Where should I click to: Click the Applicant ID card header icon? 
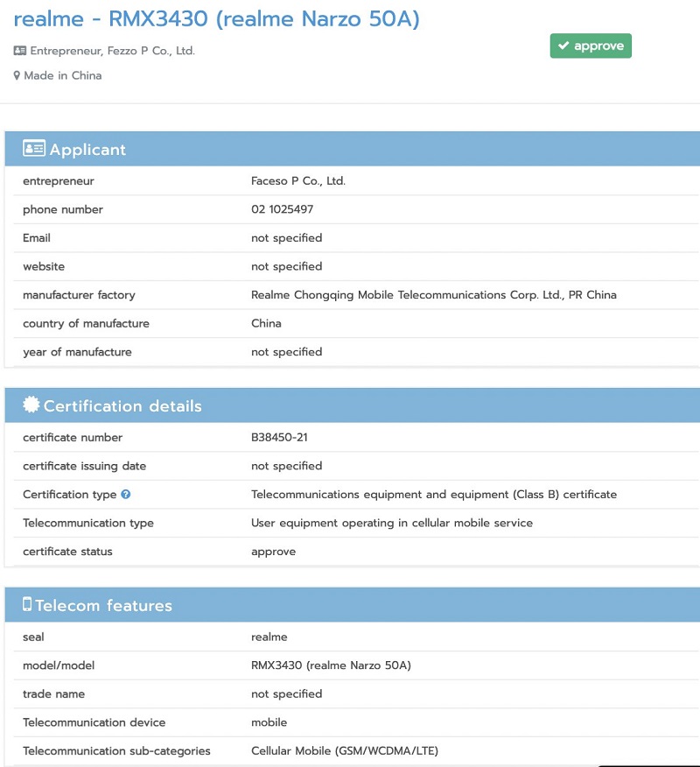[x=34, y=148]
